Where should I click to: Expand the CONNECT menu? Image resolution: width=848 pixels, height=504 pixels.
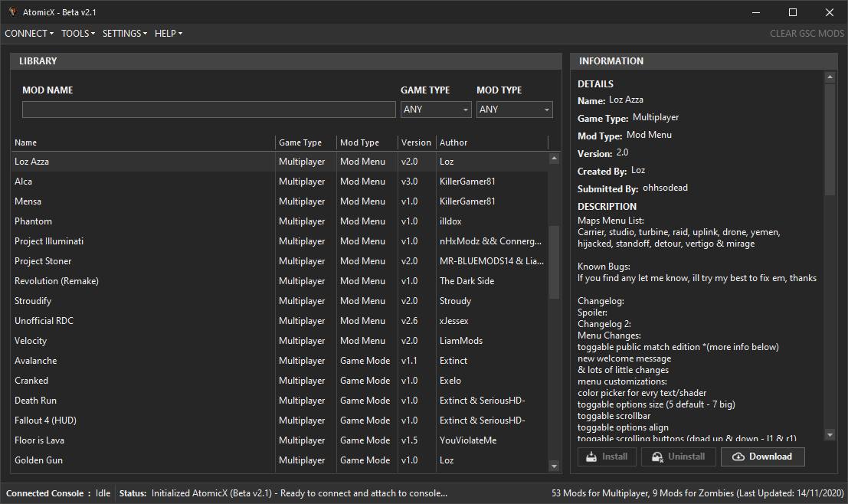click(29, 34)
